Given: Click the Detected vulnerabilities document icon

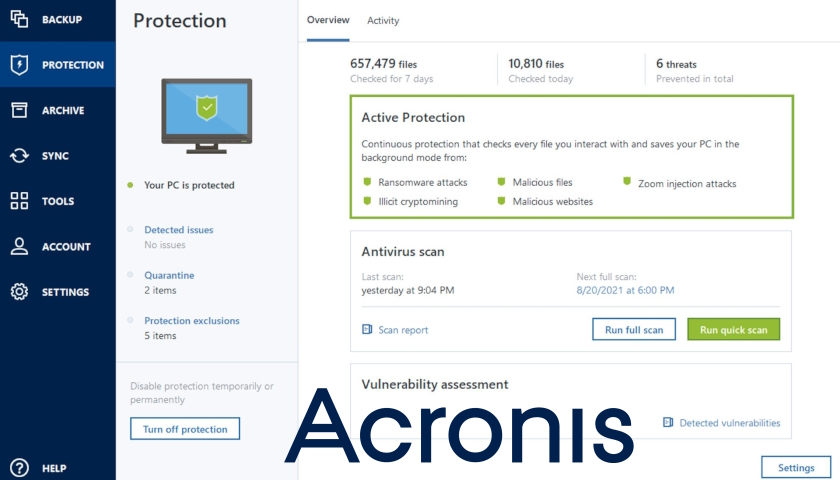Looking at the screenshot, I should pyautogui.click(x=668, y=422).
